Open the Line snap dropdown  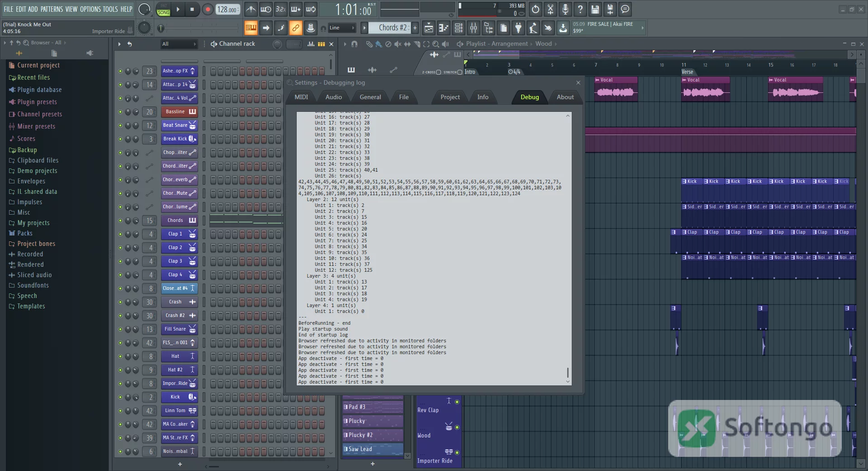(x=342, y=28)
